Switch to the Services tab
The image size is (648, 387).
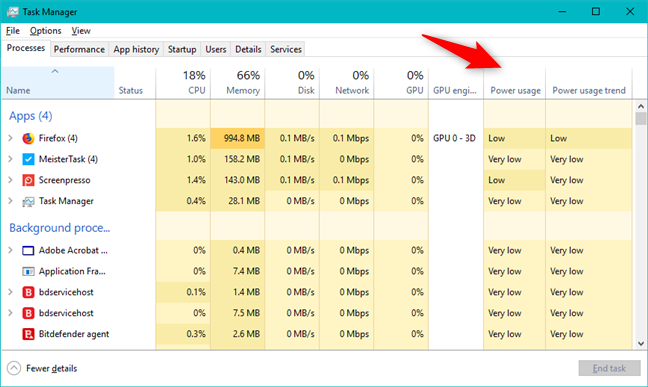[x=286, y=49]
